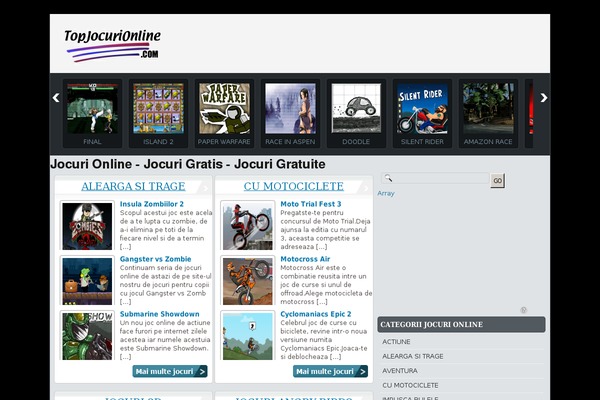600x400 pixels.
Task: Select ALEARGA SI TRAGE in sidebar categories
Action: coord(412,356)
